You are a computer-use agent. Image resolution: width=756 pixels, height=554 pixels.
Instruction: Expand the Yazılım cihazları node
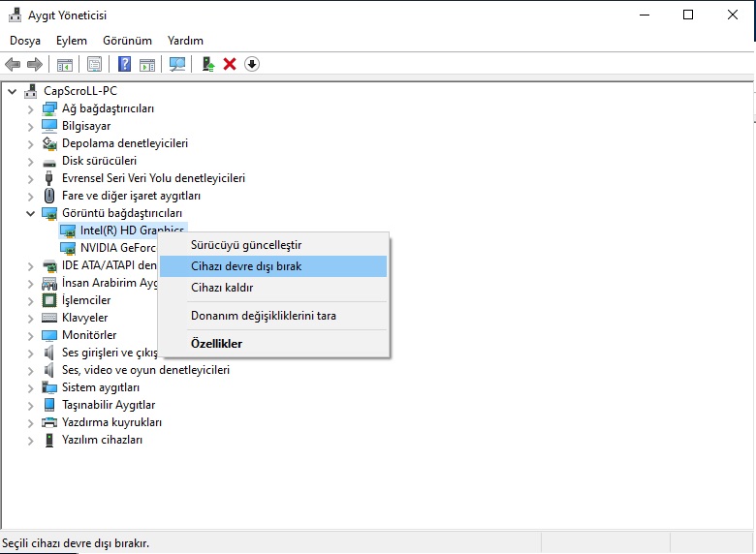coord(30,441)
